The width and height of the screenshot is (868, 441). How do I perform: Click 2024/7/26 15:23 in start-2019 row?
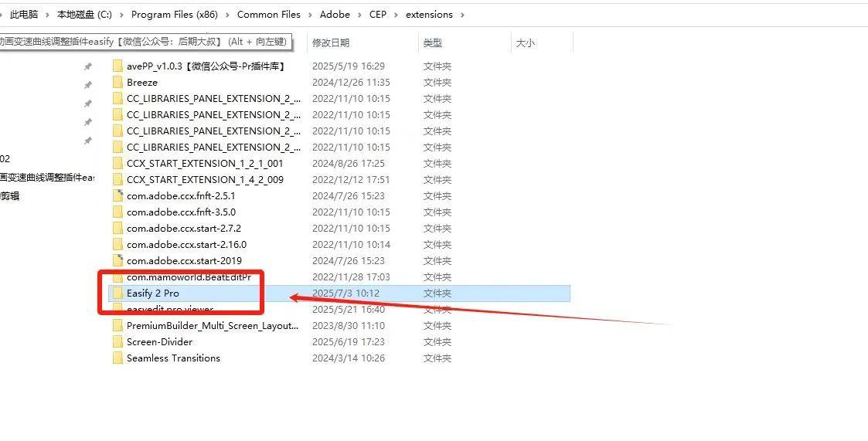coord(348,260)
